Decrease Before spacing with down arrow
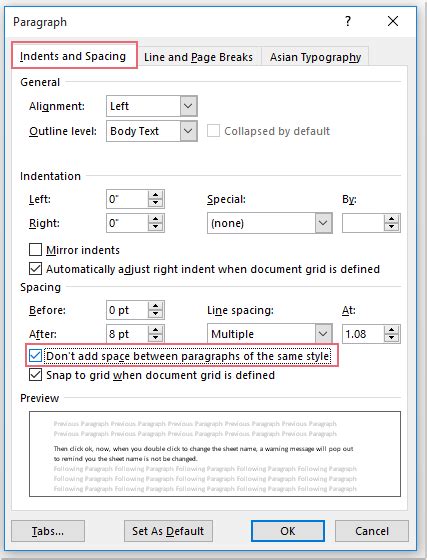The width and height of the screenshot is (427, 560). pyautogui.click(x=156, y=314)
